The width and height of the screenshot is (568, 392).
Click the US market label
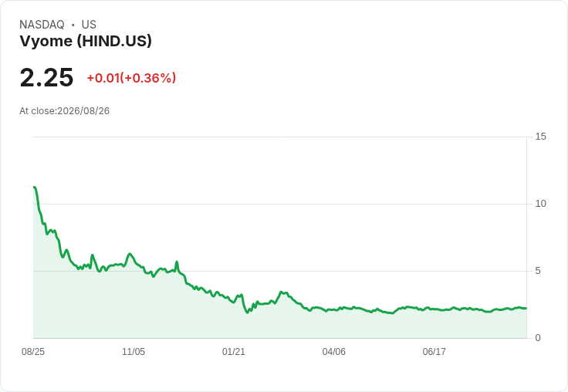coord(89,25)
